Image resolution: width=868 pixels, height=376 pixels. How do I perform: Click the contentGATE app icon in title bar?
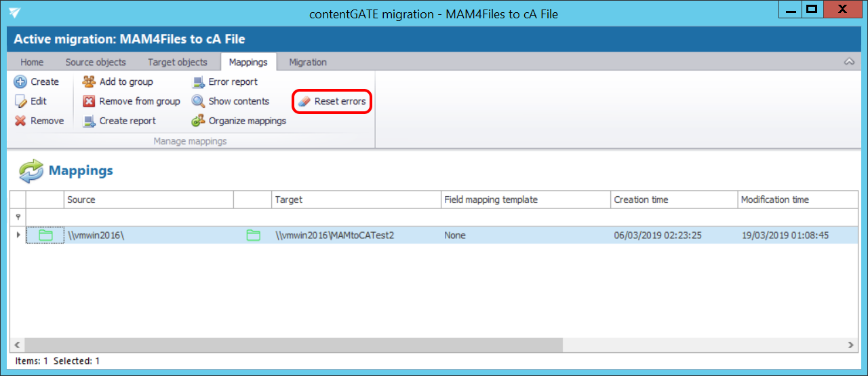pos(14,13)
